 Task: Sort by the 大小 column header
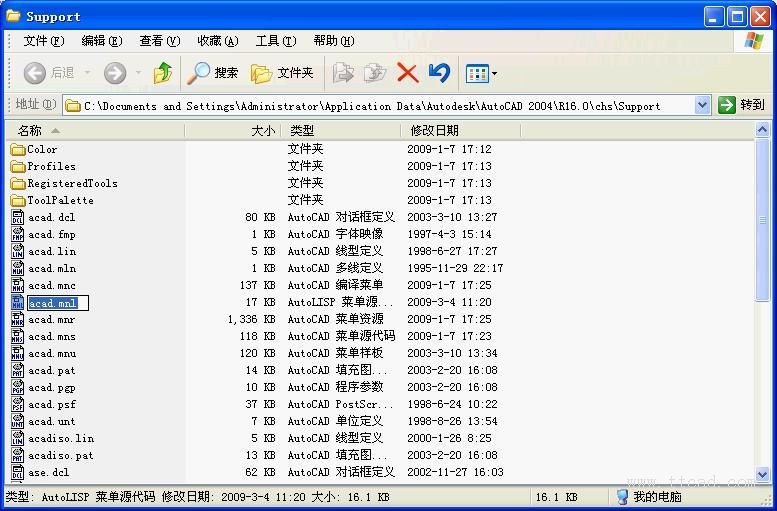click(233, 131)
